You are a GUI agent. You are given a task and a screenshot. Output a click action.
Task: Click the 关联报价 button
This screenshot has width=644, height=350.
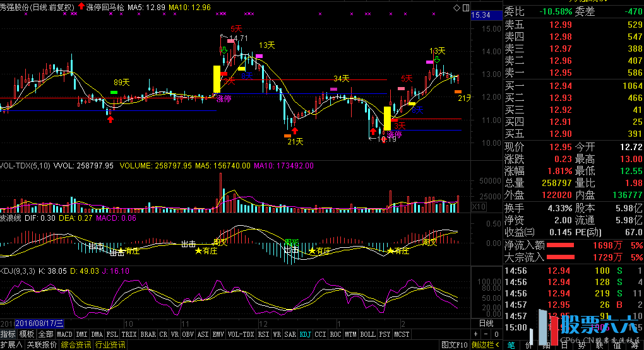click(x=42, y=345)
